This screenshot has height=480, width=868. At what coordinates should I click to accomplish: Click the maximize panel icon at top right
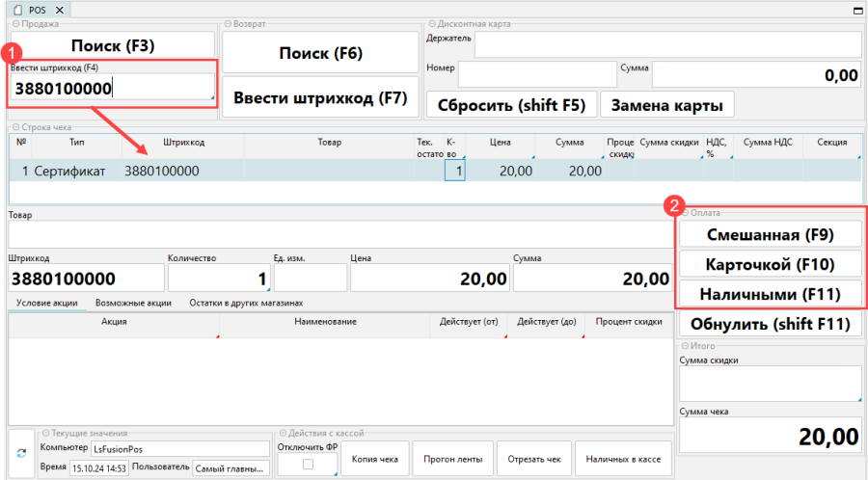tap(858, 10)
